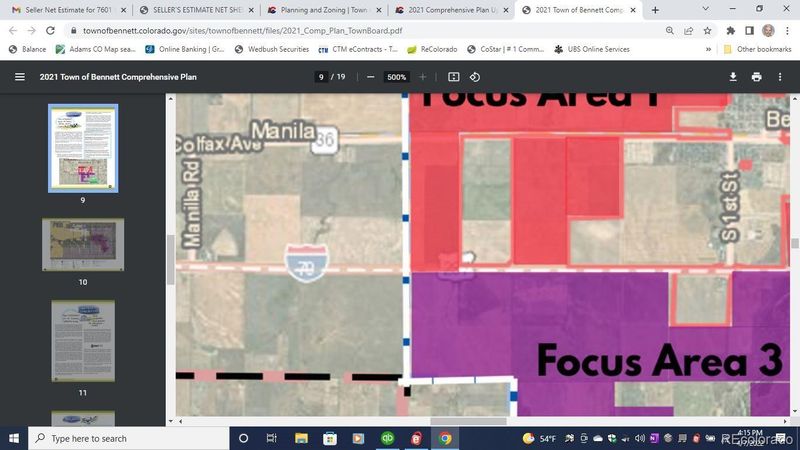Go back in the browser

tap(13, 31)
